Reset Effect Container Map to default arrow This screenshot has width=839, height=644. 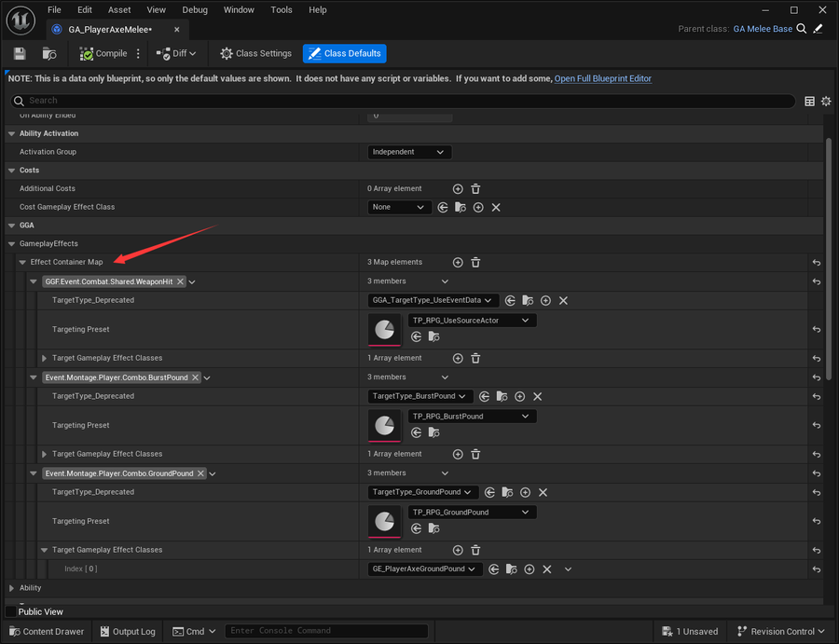click(817, 263)
